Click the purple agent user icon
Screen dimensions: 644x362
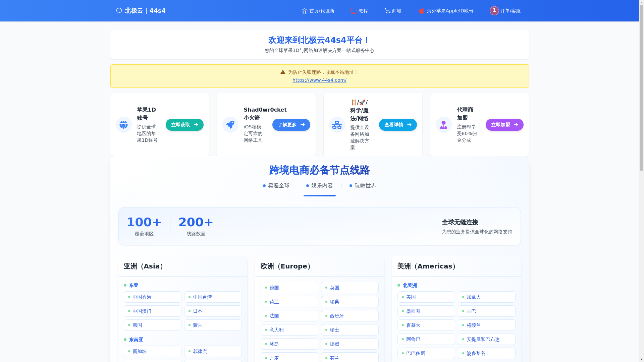click(x=443, y=125)
